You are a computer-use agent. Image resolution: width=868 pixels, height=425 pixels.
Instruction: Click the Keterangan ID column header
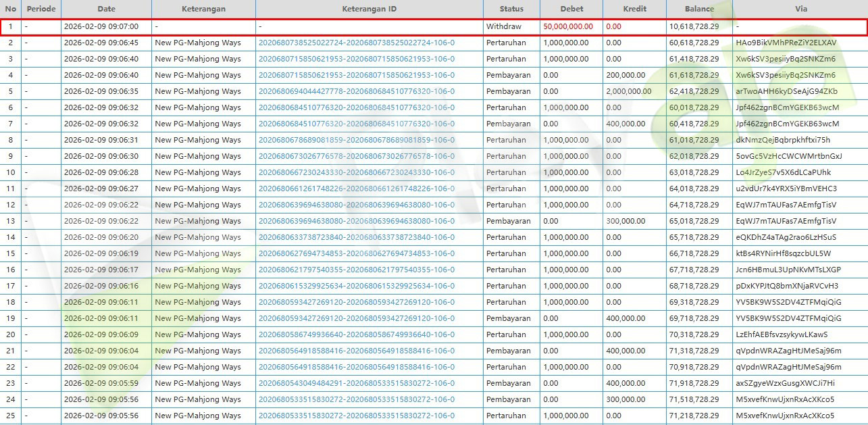[x=369, y=9]
